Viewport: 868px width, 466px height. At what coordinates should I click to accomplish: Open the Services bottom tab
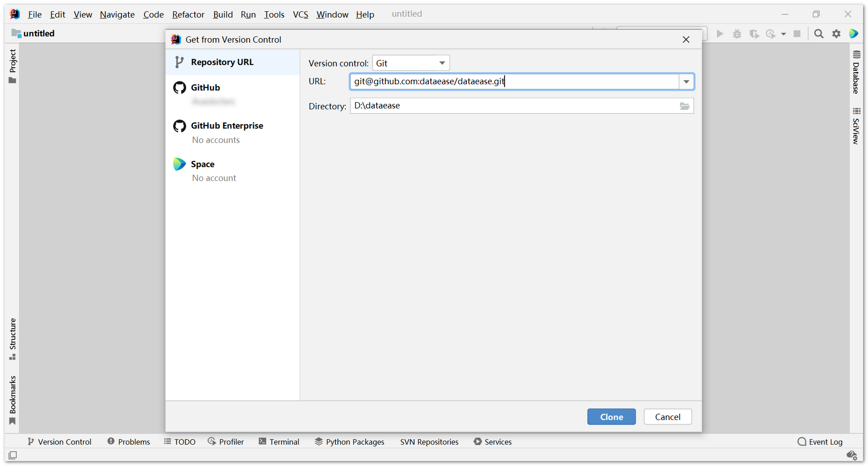(492, 442)
